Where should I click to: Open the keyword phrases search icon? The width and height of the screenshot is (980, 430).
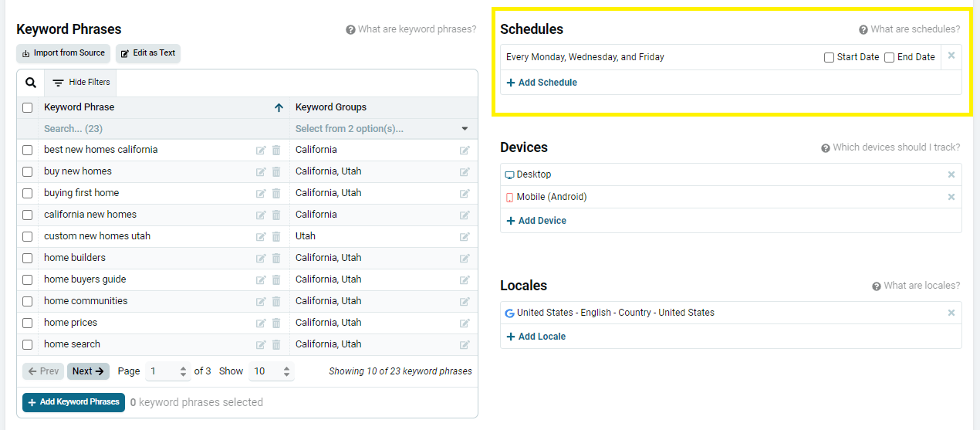pyautogui.click(x=30, y=83)
